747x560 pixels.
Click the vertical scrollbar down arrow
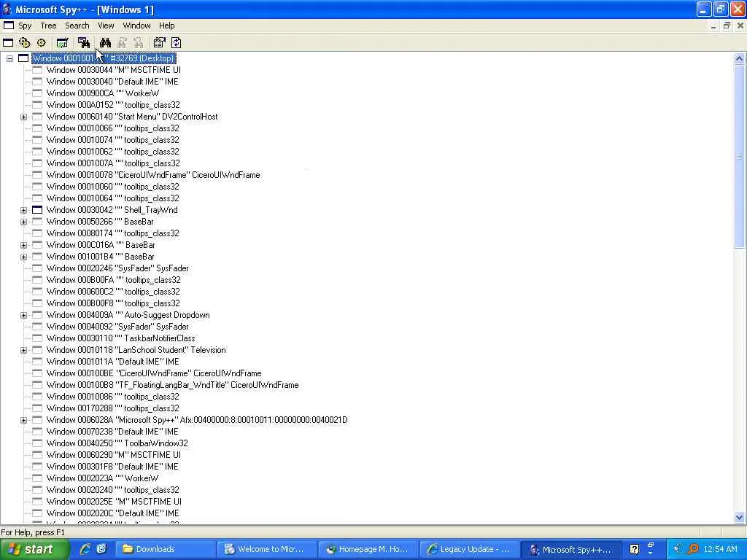[739, 517]
